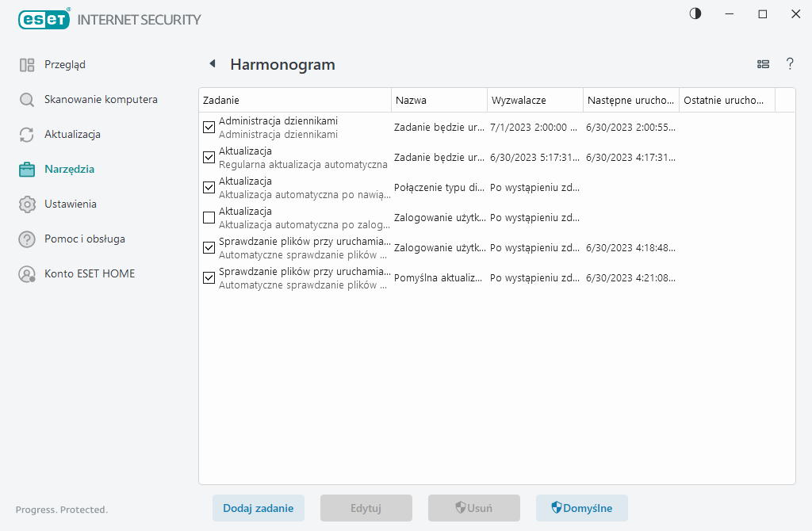Uncheck the Administracja dziennikami task checkbox

pos(209,127)
